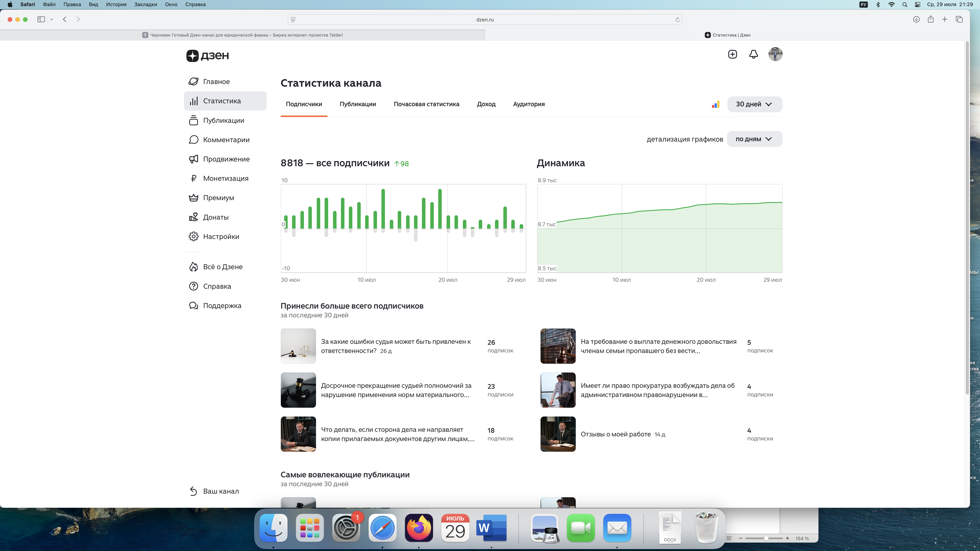Viewport: 980px width, 551px height.
Task: Click the Динамика chart heading
Action: pyautogui.click(x=561, y=163)
